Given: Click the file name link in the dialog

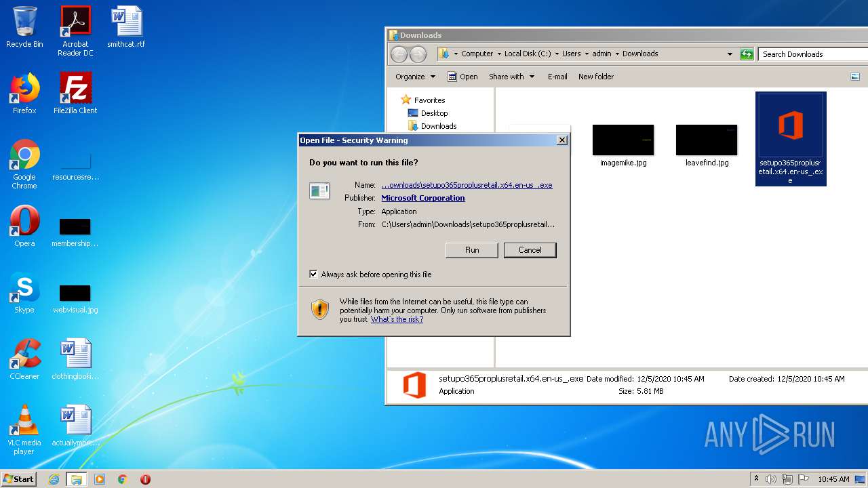Looking at the screenshot, I should tap(467, 185).
